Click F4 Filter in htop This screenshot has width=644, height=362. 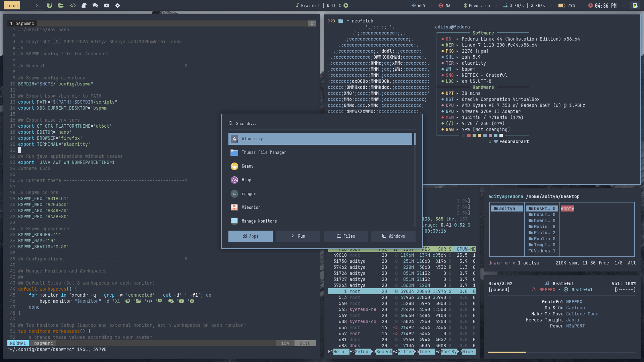pos(403,352)
